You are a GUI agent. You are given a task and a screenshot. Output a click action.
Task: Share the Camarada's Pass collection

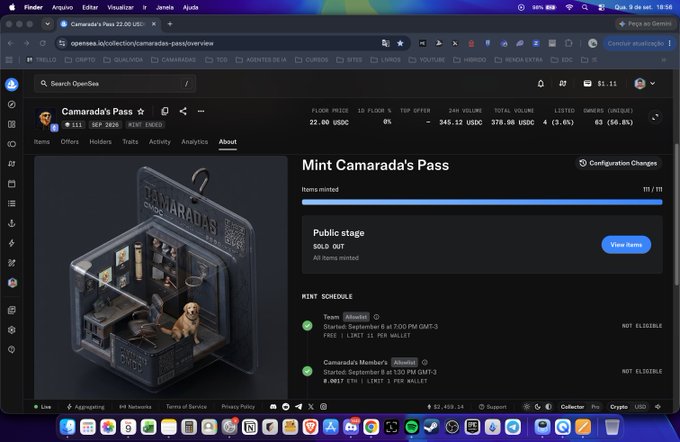pyautogui.click(x=183, y=111)
